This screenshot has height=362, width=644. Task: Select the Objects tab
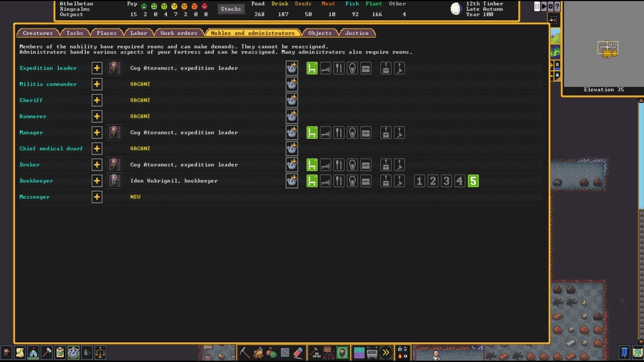coord(320,33)
